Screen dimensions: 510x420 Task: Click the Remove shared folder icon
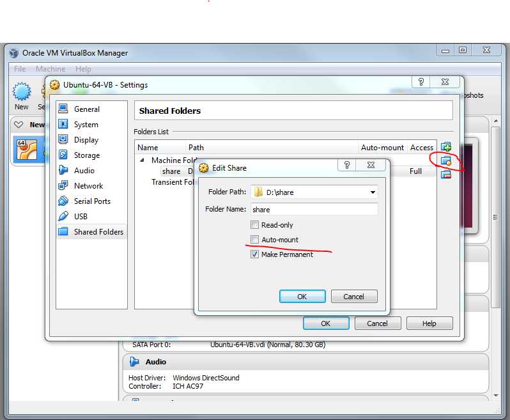pyautogui.click(x=446, y=175)
